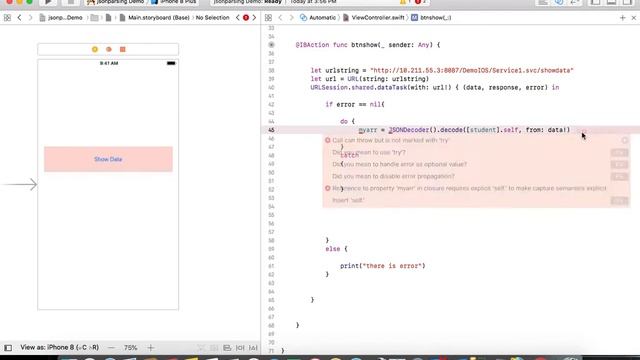Zoom in the storyboard canvas
The width and height of the screenshot is (640, 360).
[x=151, y=348]
